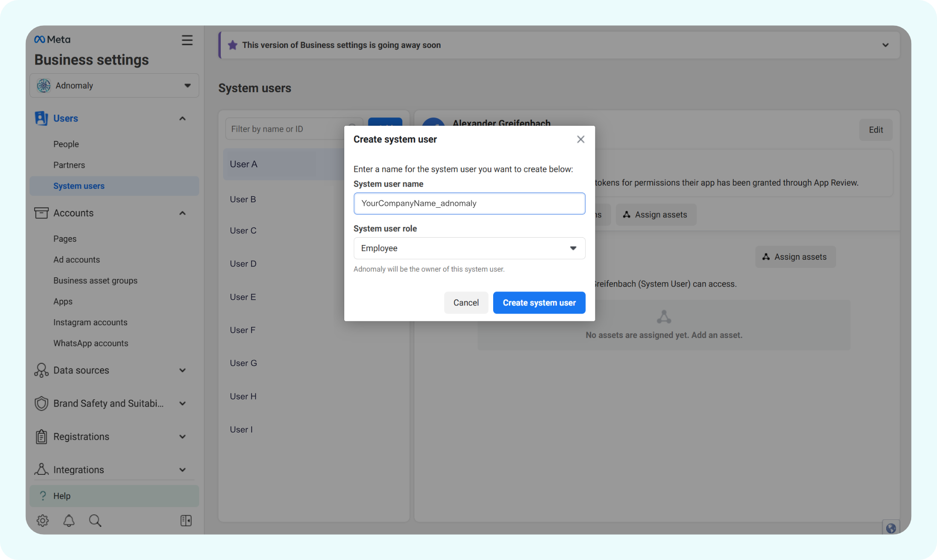937x560 pixels.
Task: Go to People under Users
Action: pyautogui.click(x=66, y=144)
